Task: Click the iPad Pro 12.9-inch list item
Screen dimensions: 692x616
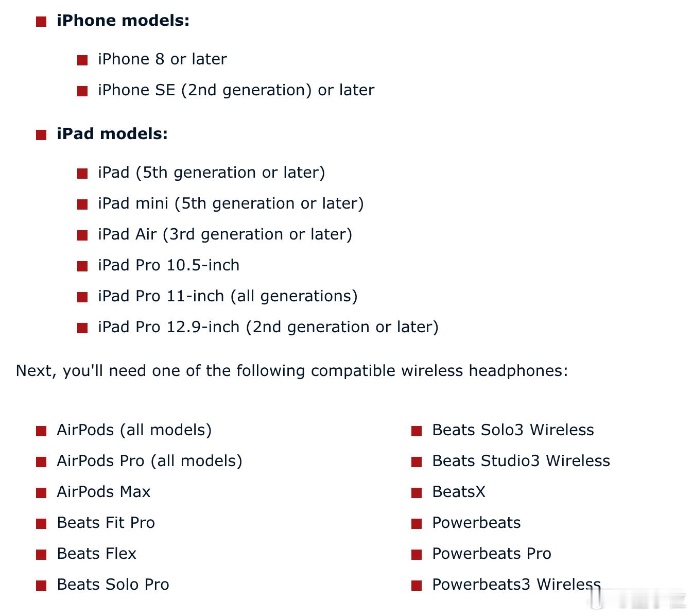Action: pos(268,327)
